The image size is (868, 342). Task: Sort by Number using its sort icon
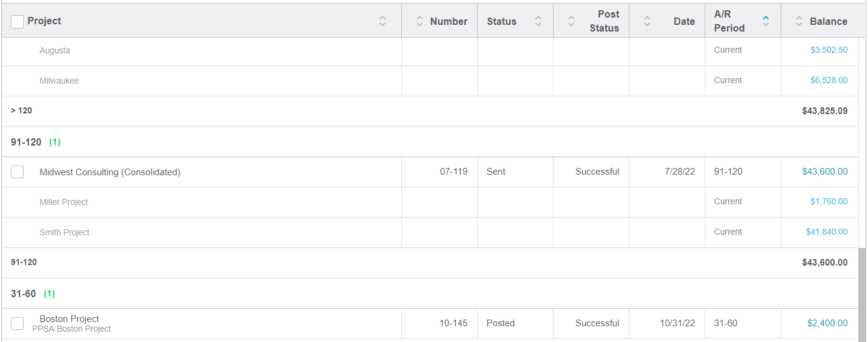(419, 21)
